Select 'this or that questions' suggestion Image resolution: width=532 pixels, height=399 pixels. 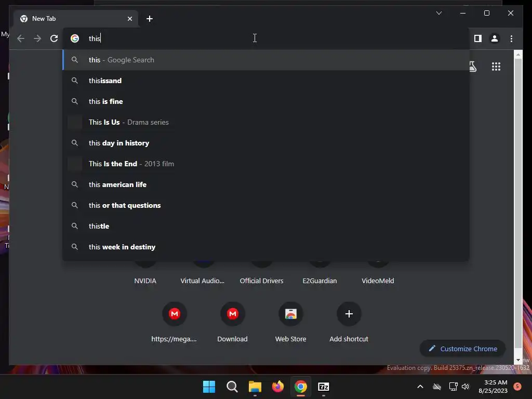[266, 205]
